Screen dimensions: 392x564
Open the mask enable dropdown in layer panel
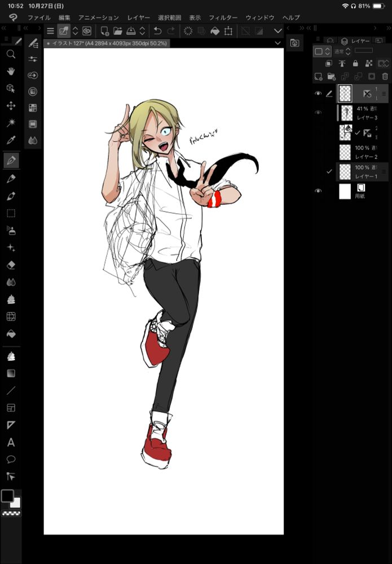tap(383, 64)
